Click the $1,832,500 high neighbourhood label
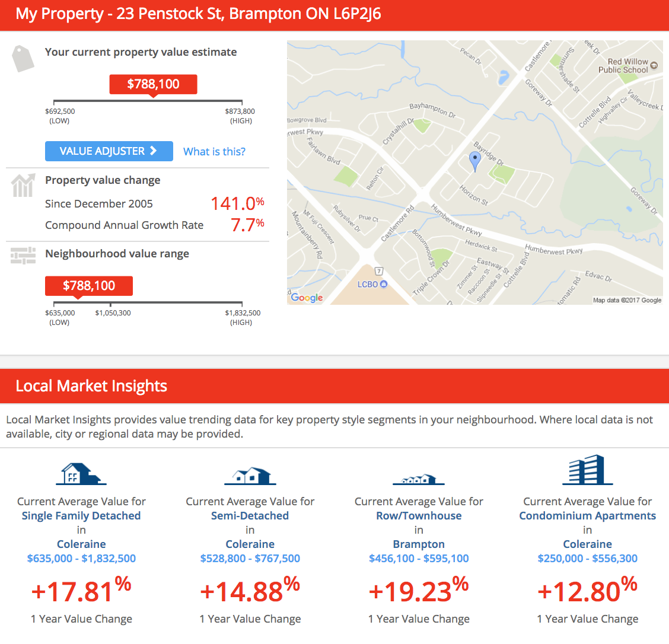Image resolution: width=669 pixels, height=644 pixels. 243,313
